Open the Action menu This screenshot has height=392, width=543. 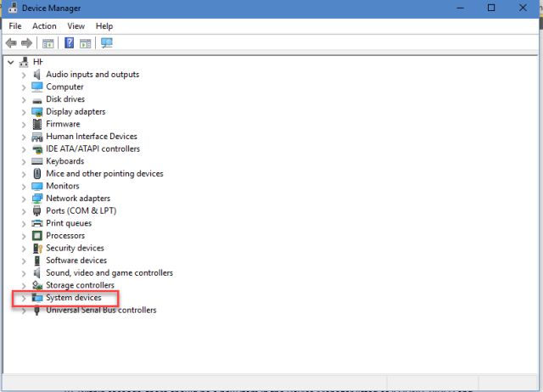(44, 26)
